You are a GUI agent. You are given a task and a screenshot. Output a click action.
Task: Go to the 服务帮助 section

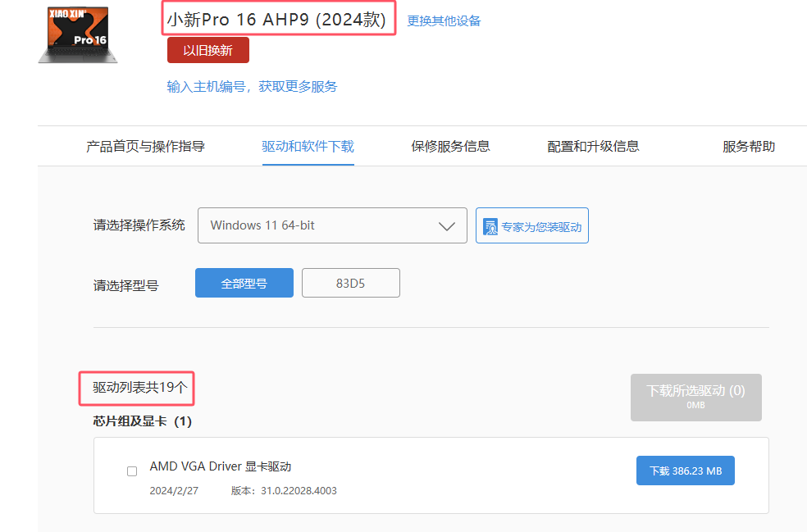[x=750, y=145]
